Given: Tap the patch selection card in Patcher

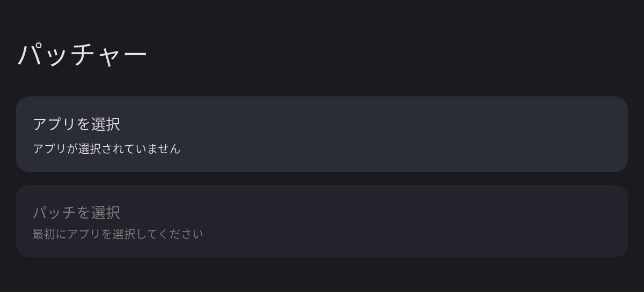Looking at the screenshot, I should coord(322,221).
